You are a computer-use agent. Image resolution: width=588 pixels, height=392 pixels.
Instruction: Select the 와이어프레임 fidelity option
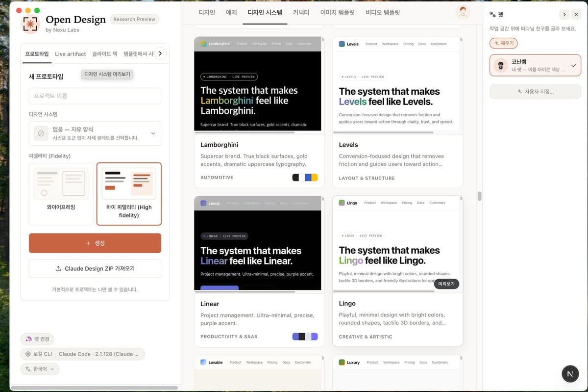(61, 194)
